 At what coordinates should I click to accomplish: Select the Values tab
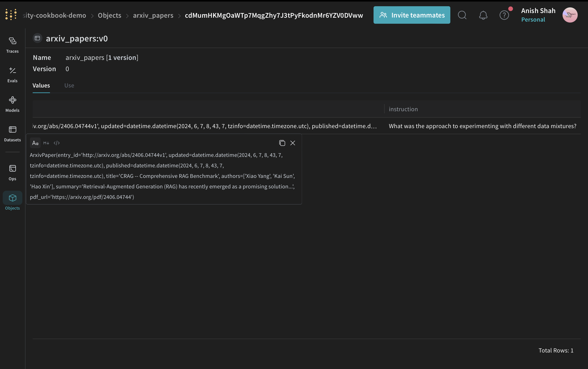click(x=41, y=85)
